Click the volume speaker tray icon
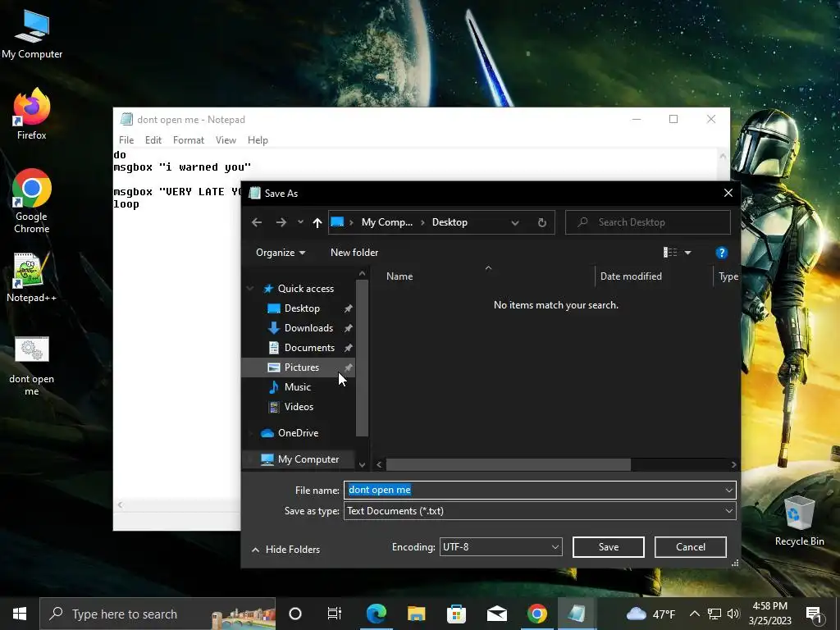Screen dimensions: 840x630 tap(733, 614)
